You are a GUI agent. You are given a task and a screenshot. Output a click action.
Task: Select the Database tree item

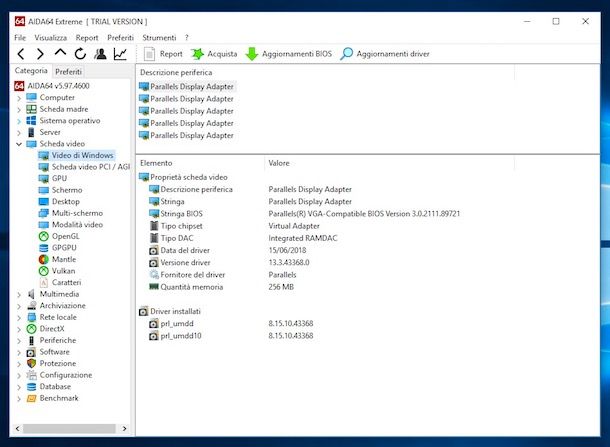click(x=49, y=387)
